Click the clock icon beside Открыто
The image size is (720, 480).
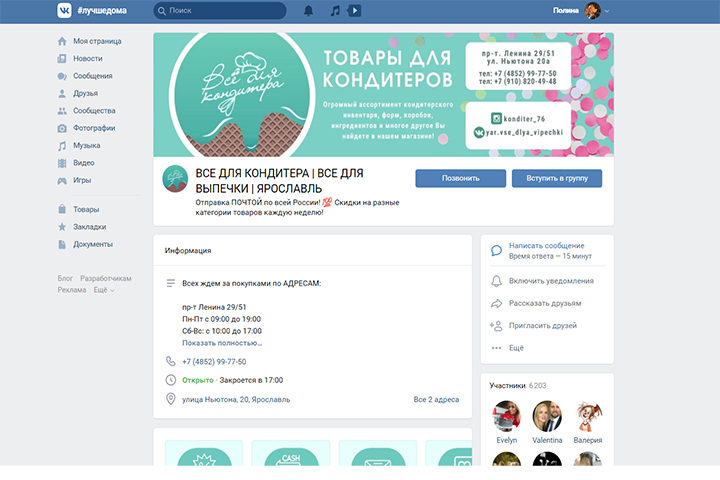pyautogui.click(x=170, y=380)
